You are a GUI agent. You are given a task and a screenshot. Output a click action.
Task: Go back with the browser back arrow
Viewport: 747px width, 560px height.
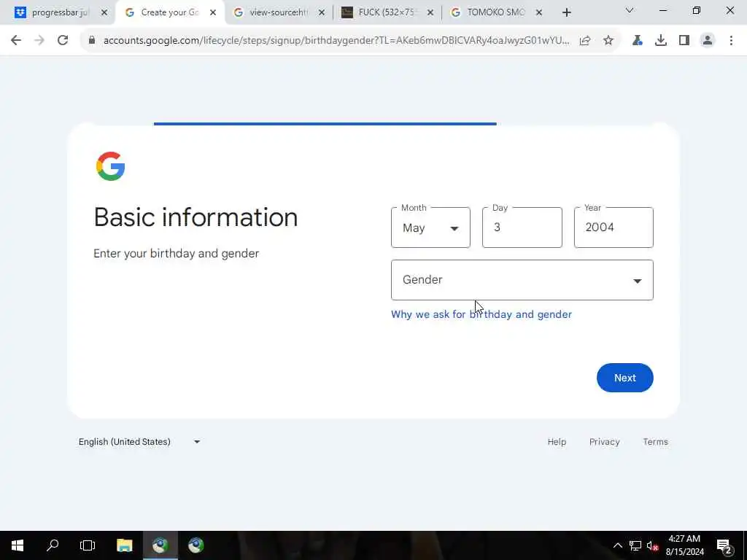pos(16,41)
